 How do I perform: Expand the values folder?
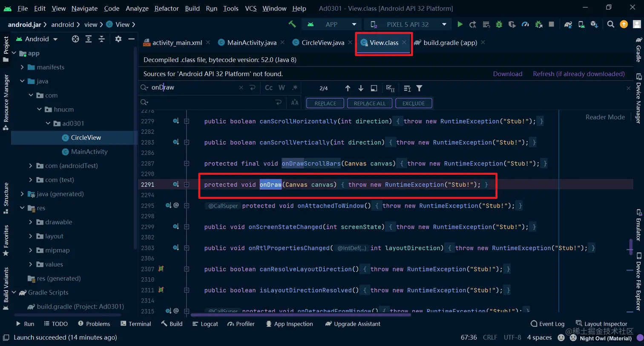coord(31,264)
